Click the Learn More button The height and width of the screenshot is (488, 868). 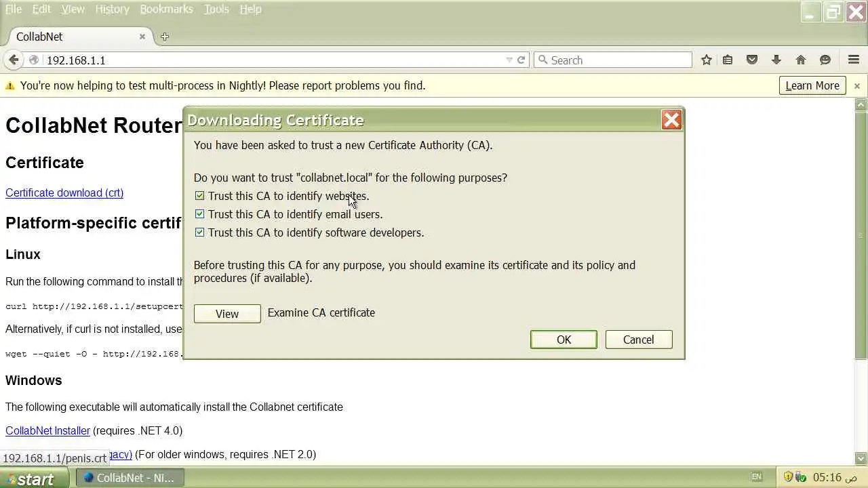[x=812, y=85]
